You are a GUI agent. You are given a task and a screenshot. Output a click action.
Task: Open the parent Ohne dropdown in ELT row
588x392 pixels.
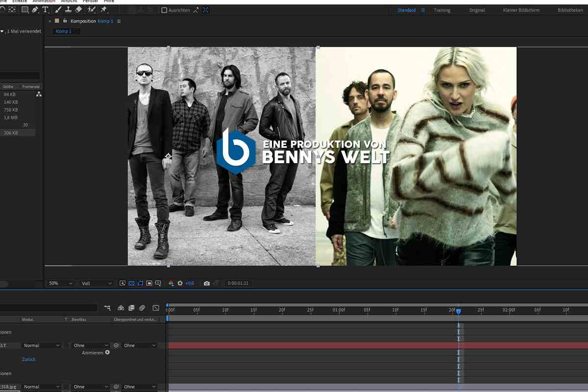pos(140,345)
